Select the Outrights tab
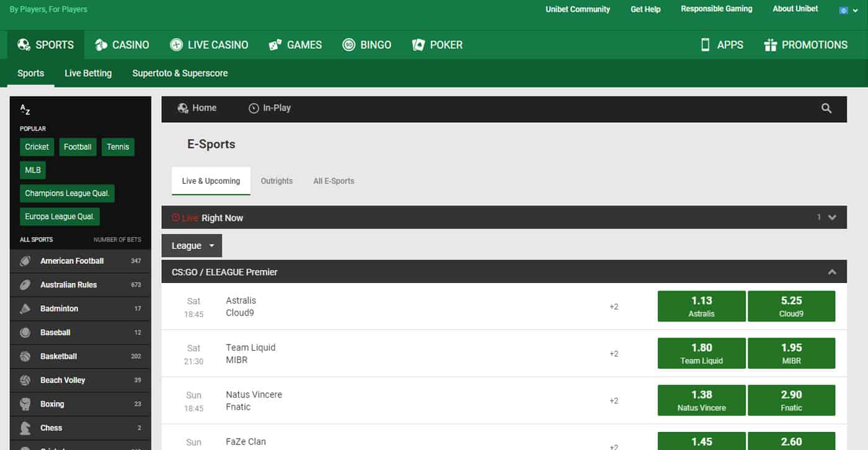This screenshot has width=868, height=450. click(277, 181)
